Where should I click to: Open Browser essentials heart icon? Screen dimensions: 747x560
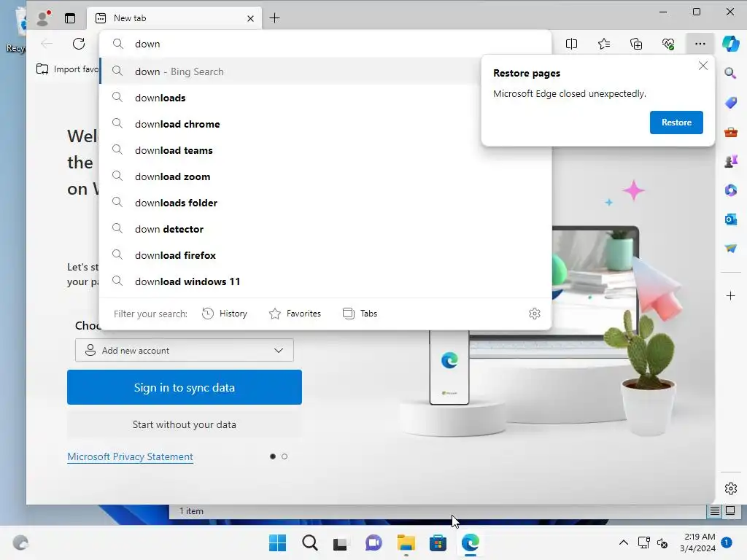[x=668, y=44]
